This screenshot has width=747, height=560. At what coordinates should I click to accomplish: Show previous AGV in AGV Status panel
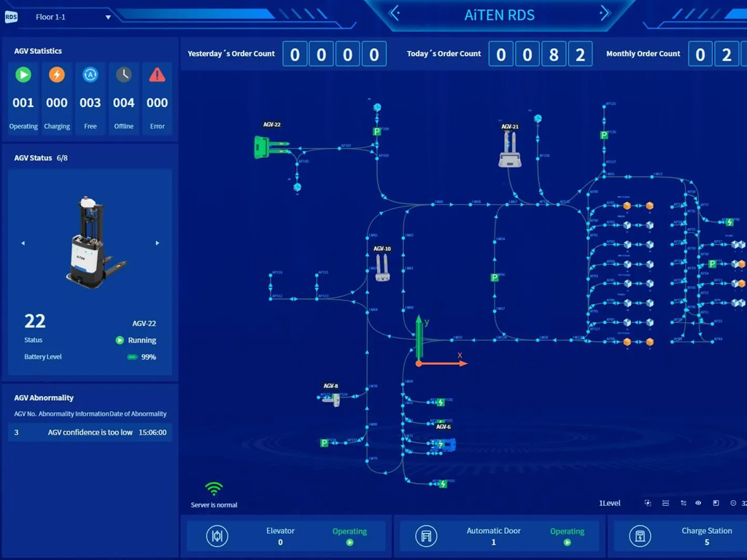[x=23, y=243]
